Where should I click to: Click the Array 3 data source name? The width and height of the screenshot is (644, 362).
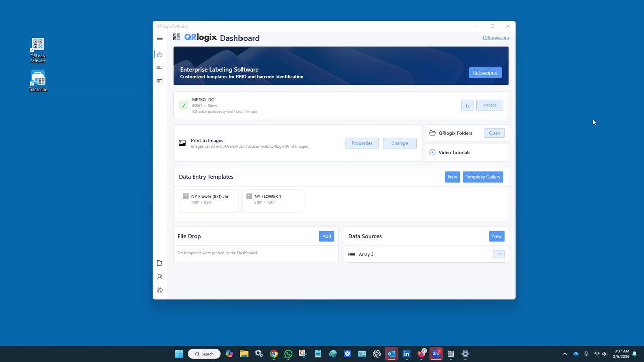click(366, 254)
